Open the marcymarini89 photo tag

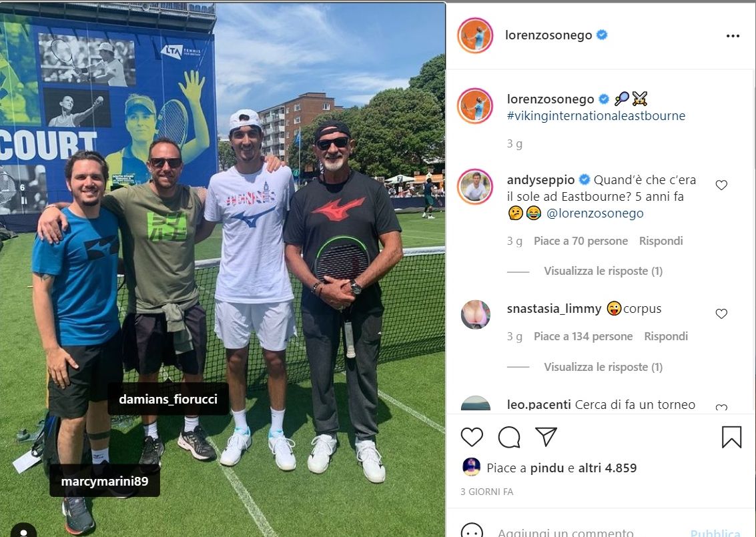point(105,480)
